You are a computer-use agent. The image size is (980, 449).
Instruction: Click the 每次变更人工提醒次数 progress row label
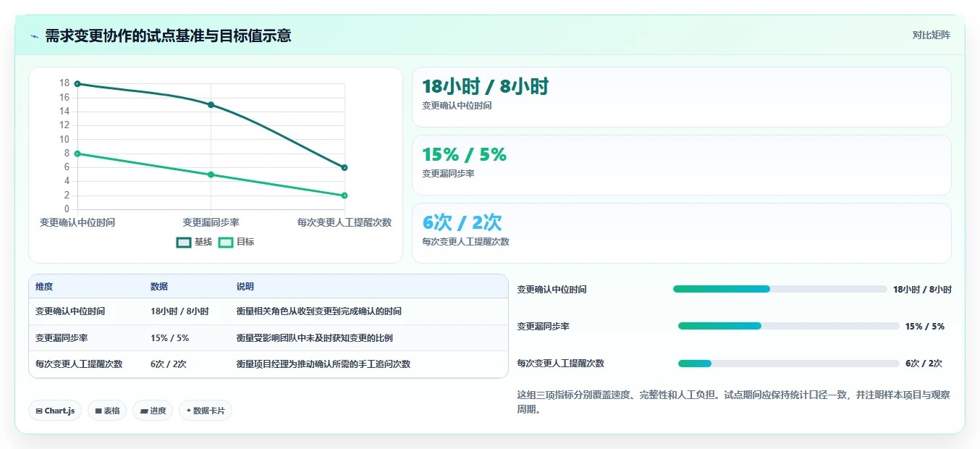pos(560,364)
